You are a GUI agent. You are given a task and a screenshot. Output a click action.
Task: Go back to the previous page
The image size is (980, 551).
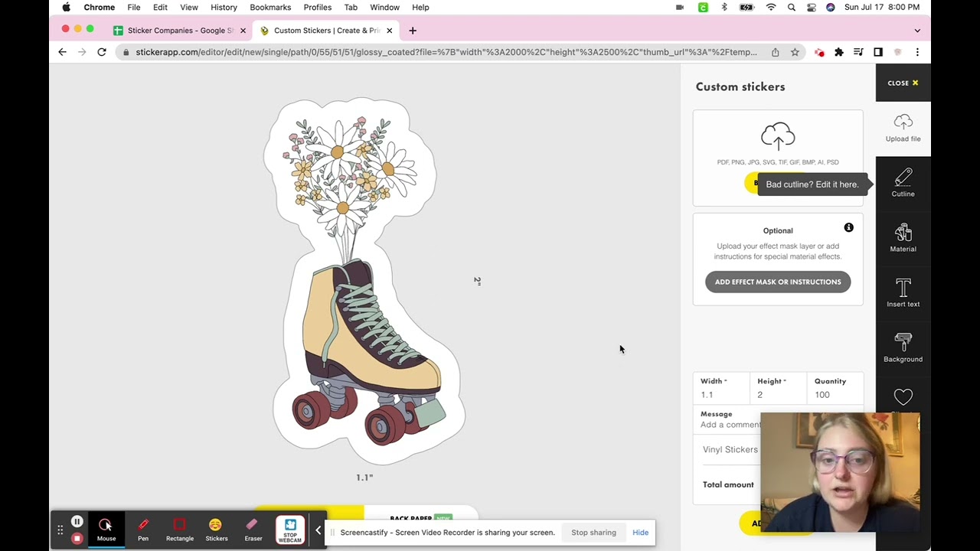(x=62, y=52)
